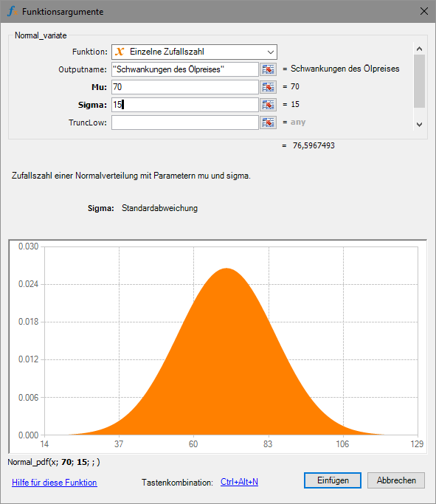Screen dimensions: 436x504
Task: Open the Hilfe für diese Funktion link
Action: 55,483
